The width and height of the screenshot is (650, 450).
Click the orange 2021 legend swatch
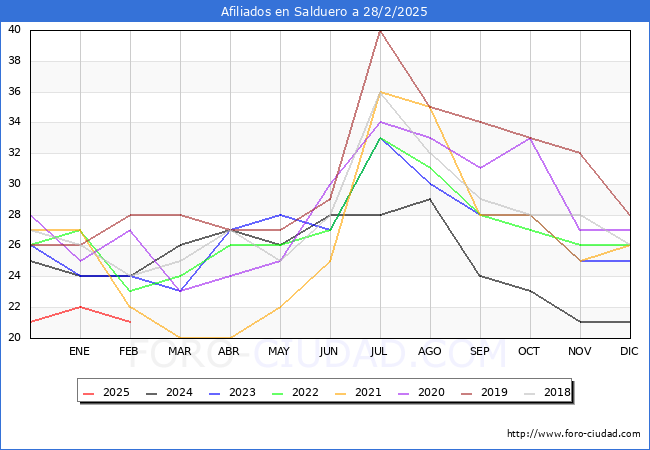pyautogui.click(x=340, y=393)
